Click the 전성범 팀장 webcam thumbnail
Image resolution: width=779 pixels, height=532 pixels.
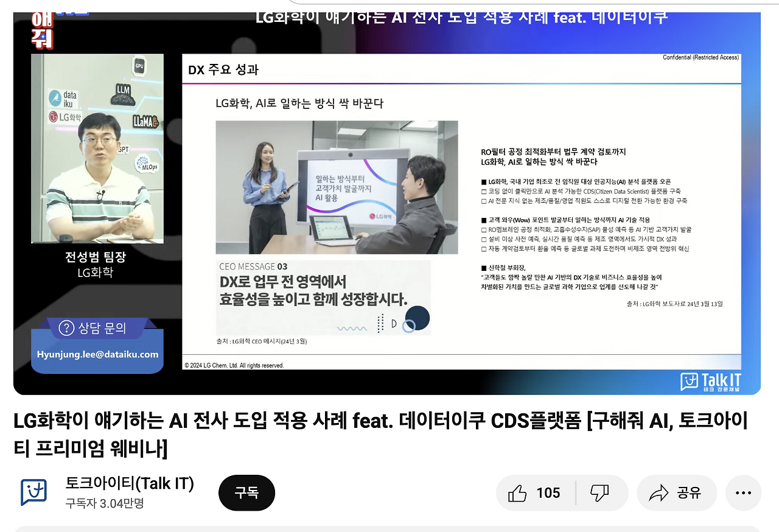pos(97,148)
